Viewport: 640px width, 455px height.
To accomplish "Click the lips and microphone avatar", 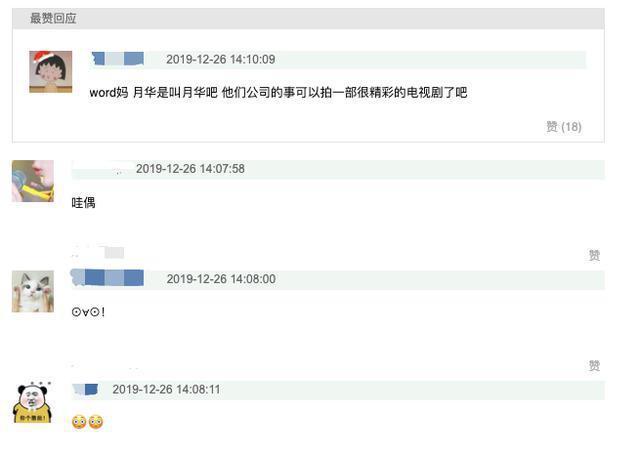I will [33, 181].
